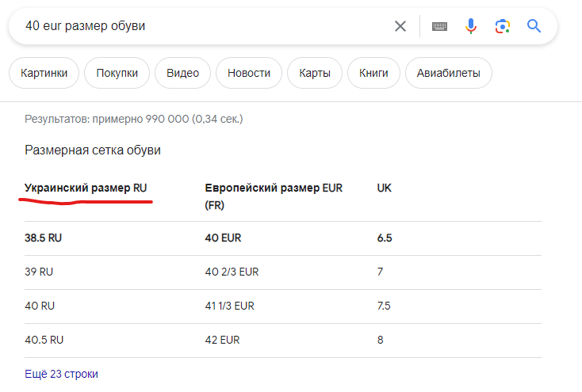
Task: Go to the Карты tab
Action: point(315,73)
